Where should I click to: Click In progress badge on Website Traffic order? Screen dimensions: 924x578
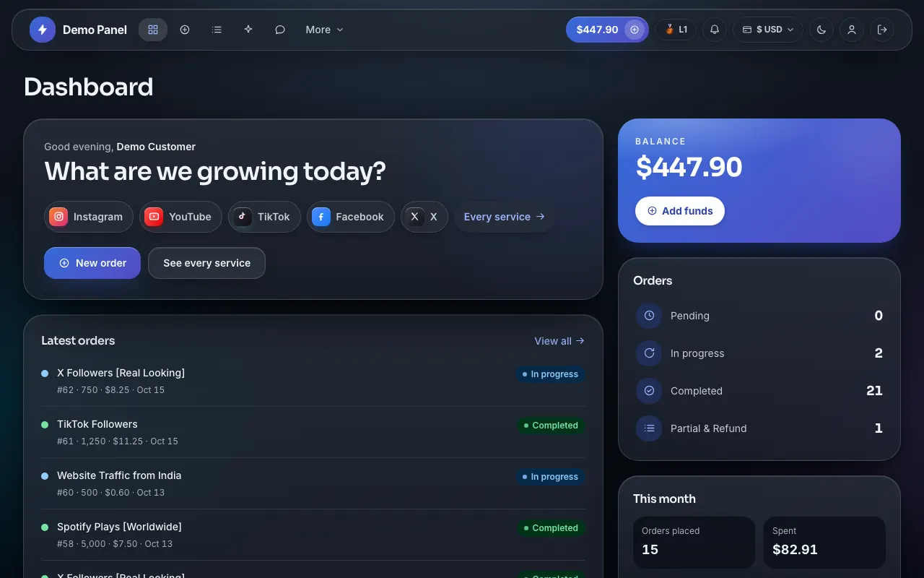(550, 477)
